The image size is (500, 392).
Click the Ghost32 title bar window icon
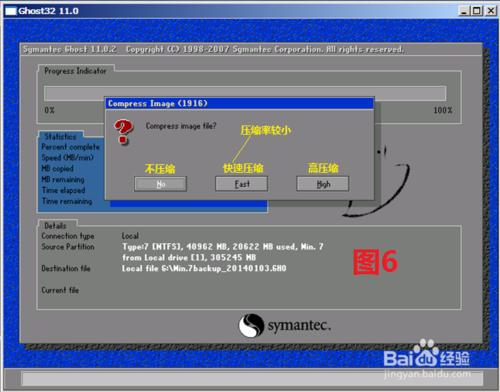(11, 11)
